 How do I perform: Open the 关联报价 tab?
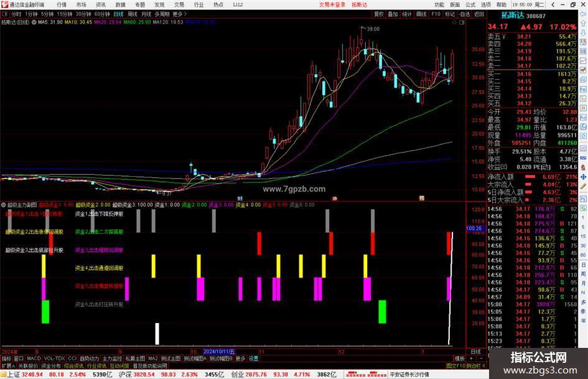28,366
